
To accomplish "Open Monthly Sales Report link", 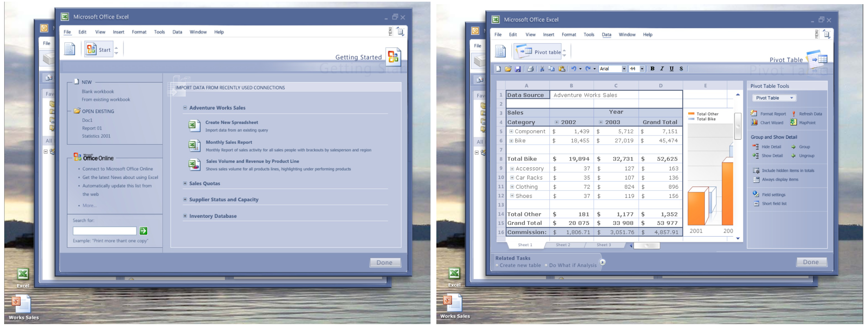I will click(229, 142).
